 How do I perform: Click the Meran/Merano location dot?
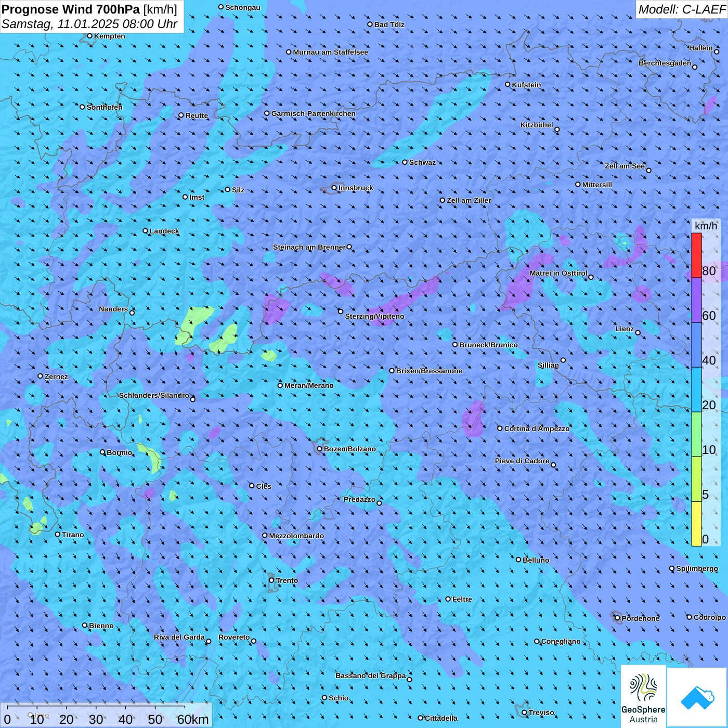click(280, 385)
